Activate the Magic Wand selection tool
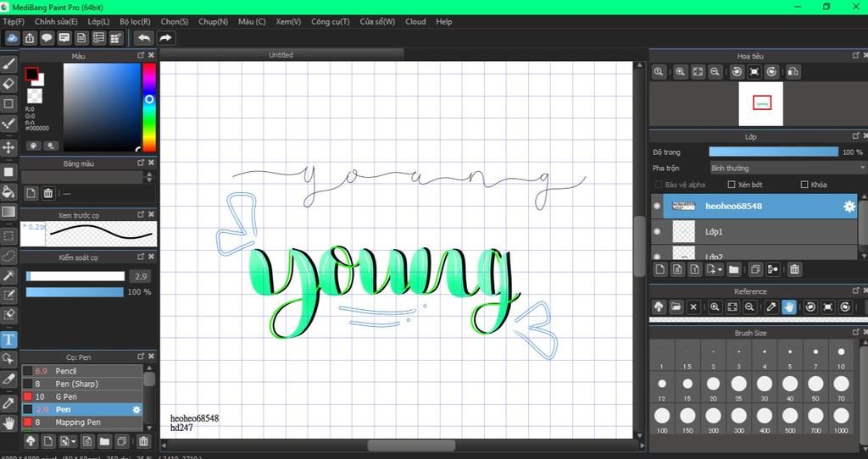The image size is (868, 459). (8, 275)
